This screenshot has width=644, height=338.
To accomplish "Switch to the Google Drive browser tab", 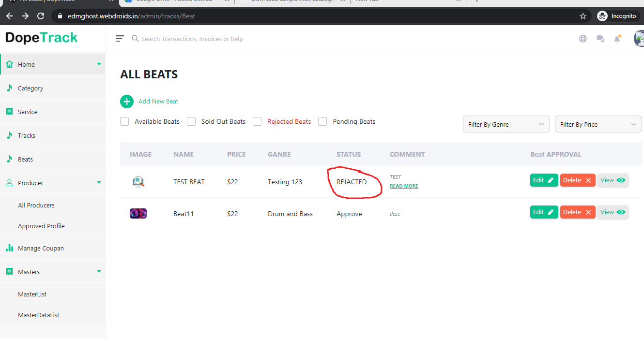I will tap(177, 1).
